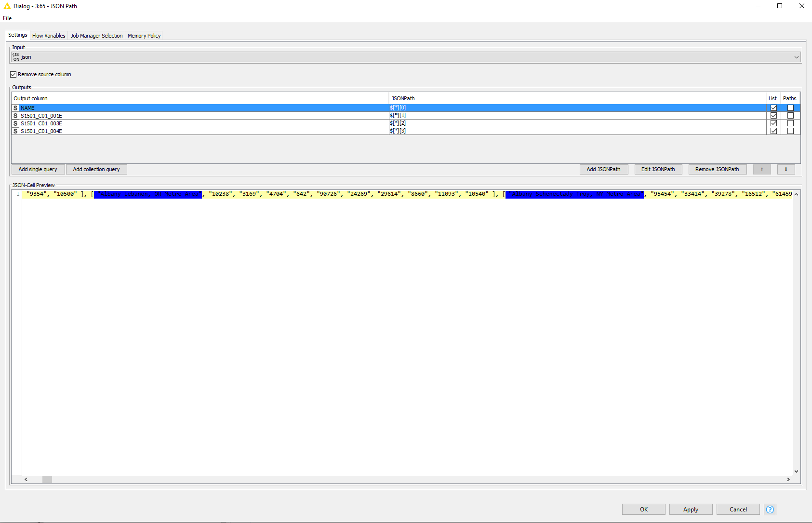Viewport: 812px width, 523px height.
Task: Click the Add collection query button
Action: [x=96, y=169]
